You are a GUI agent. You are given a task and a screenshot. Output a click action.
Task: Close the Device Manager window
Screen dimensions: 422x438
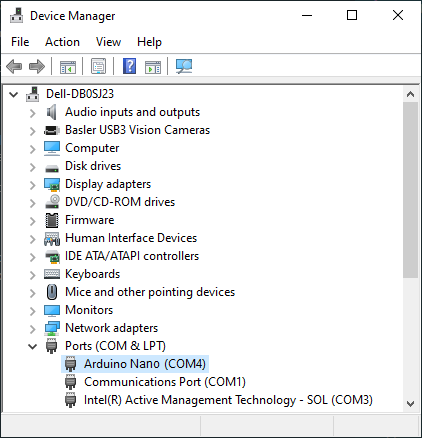(398, 15)
